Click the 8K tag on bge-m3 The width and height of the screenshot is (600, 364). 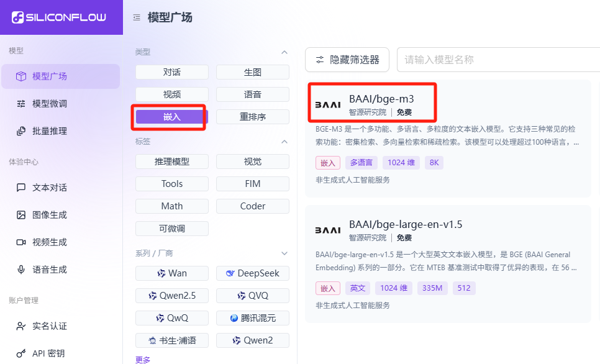[434, 163]
